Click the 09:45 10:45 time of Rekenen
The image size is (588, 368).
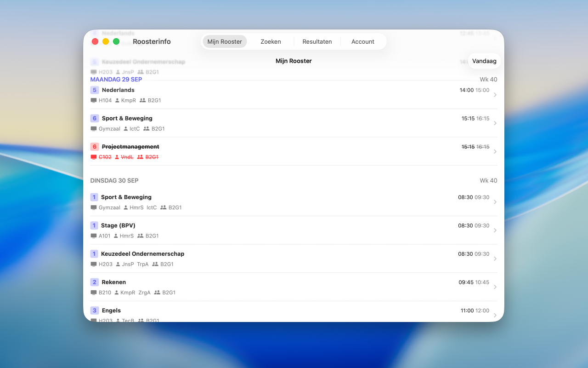474,282
